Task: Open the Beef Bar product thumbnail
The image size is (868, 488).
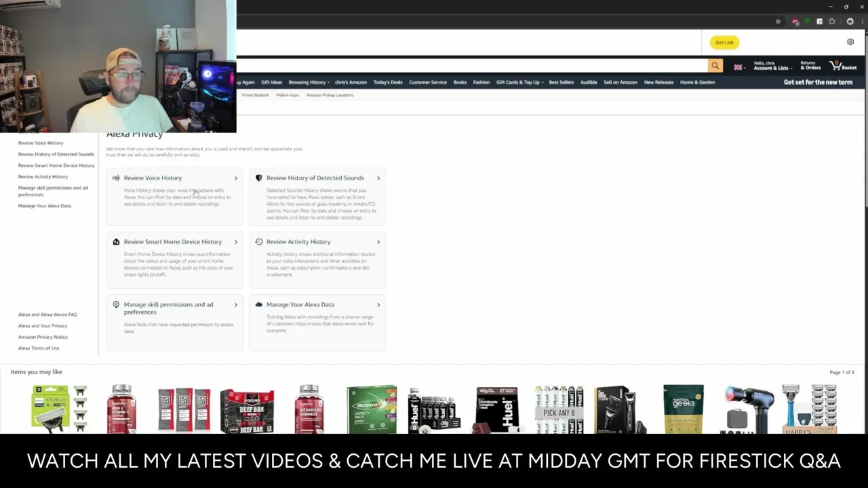Action: 247,410
